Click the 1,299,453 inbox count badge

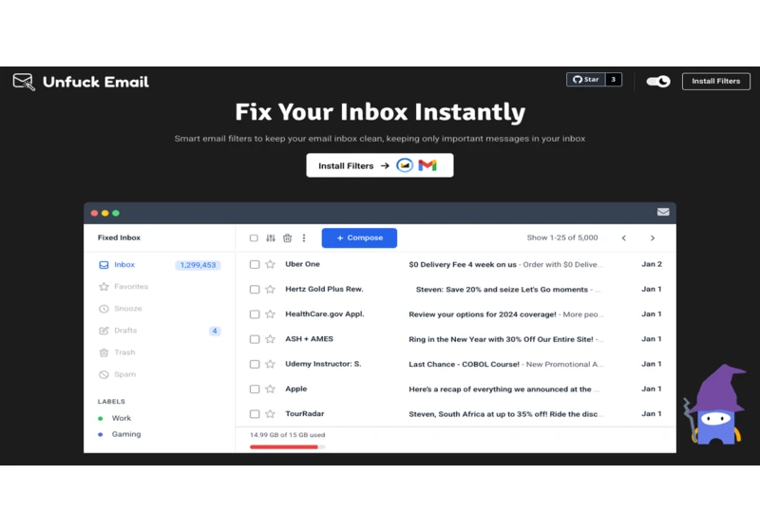click(198, 265)
